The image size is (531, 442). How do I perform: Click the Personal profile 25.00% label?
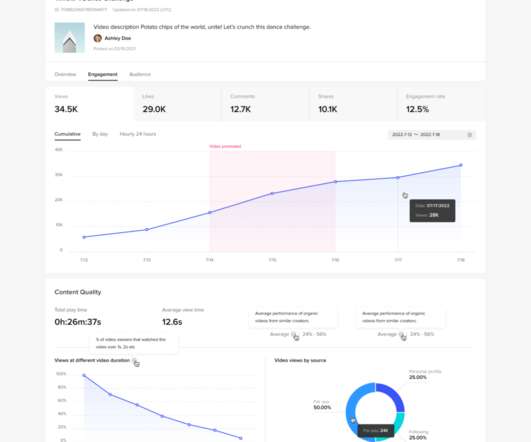[425, 374]
